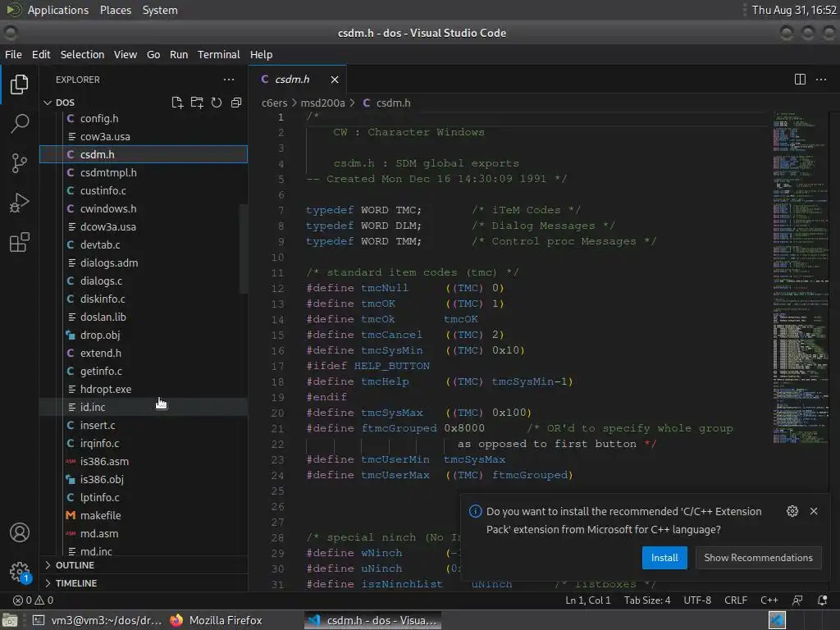
Task: Open makefile in the Explorer
Action: pos(144,515)
